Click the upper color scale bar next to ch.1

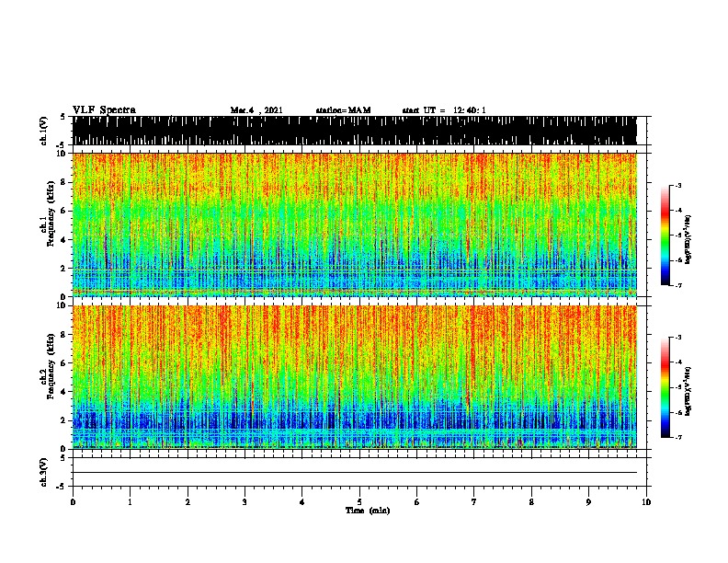click(x=665, y=236)
